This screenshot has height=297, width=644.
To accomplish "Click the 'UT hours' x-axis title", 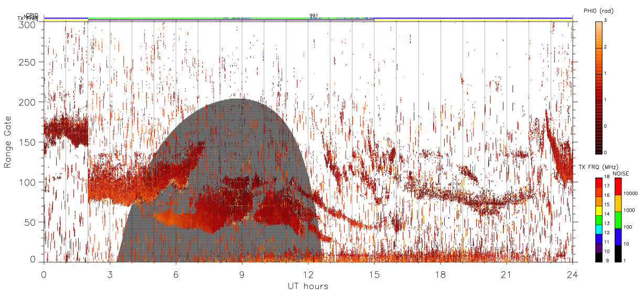I will click(x=308, y=286).
